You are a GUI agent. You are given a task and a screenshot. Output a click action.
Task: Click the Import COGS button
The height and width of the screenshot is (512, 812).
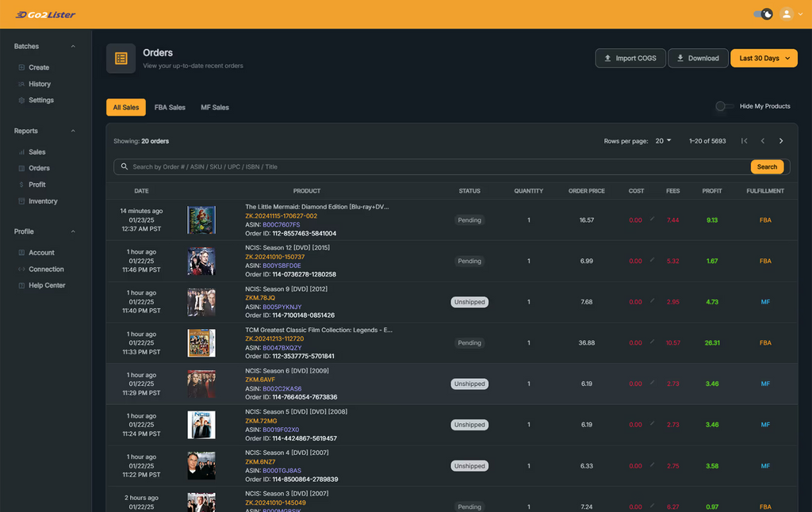(x=630, y=58)
